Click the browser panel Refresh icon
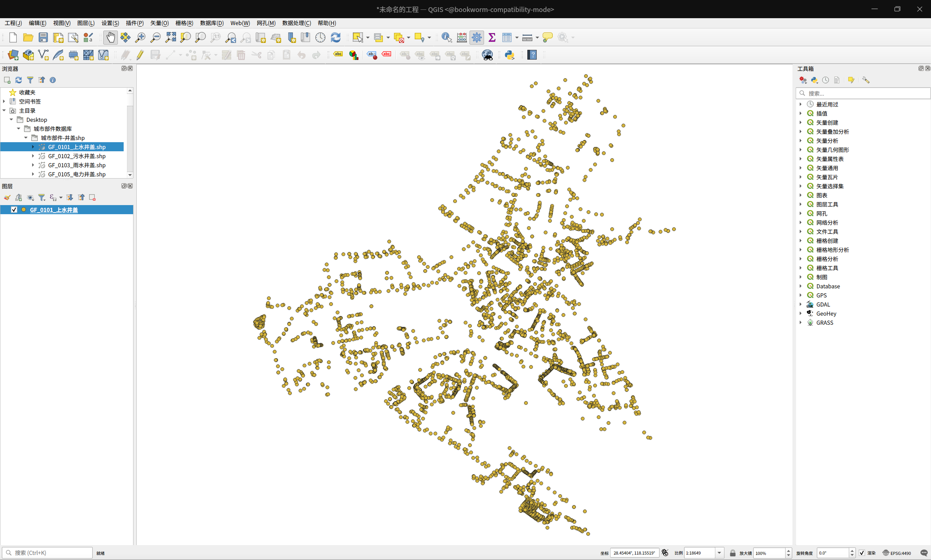This screenshot has height=560, width=931. (x=19, y=80)
